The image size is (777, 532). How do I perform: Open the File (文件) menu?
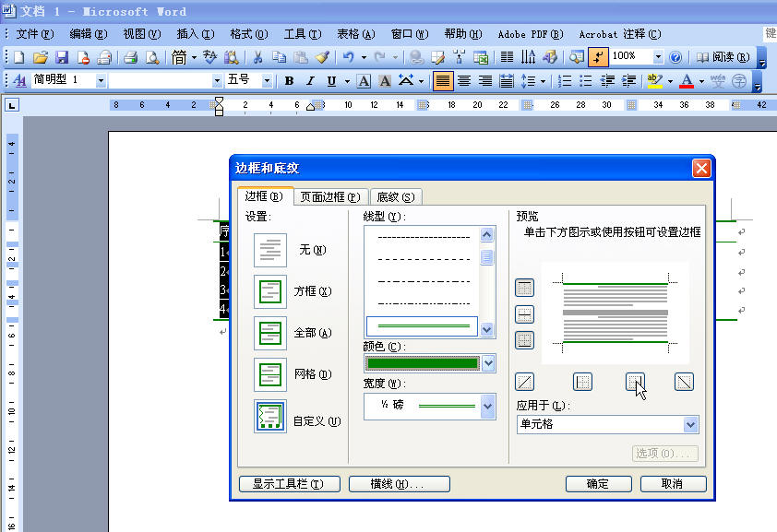tap(35, 34)
